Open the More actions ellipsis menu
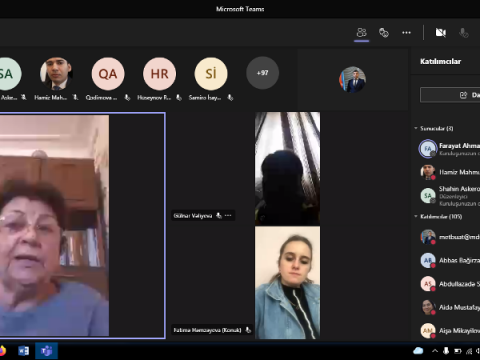This screenshot has width=480, height=360. pyautogui.click(x=406, y=33)
